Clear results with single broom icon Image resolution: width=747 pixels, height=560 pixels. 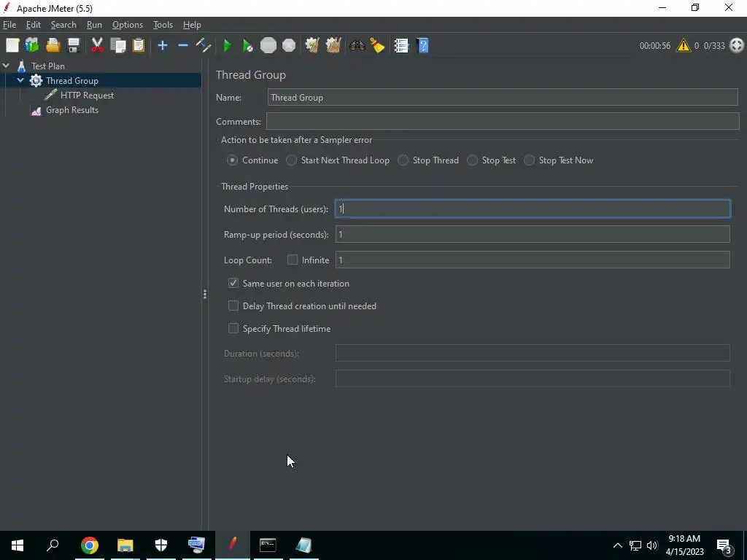[312, 46]
